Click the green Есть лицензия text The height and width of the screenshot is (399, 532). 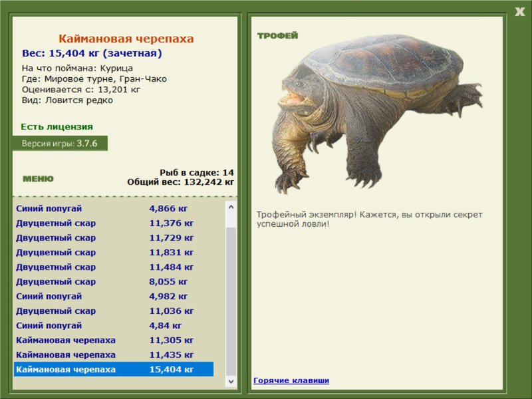tap(57, 126)
